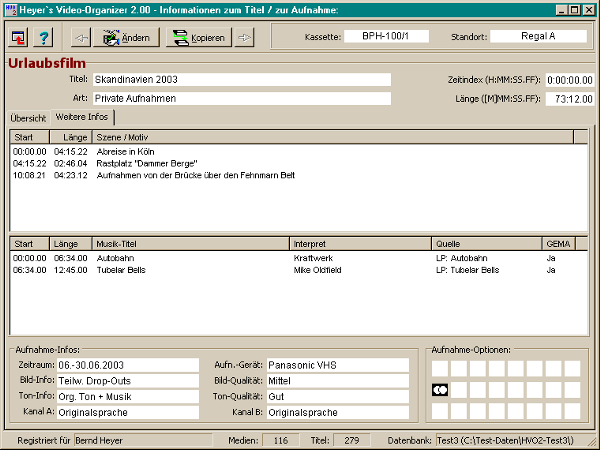Select the Tubelar Bells music row
600x450 pixels.
(120, 268)
